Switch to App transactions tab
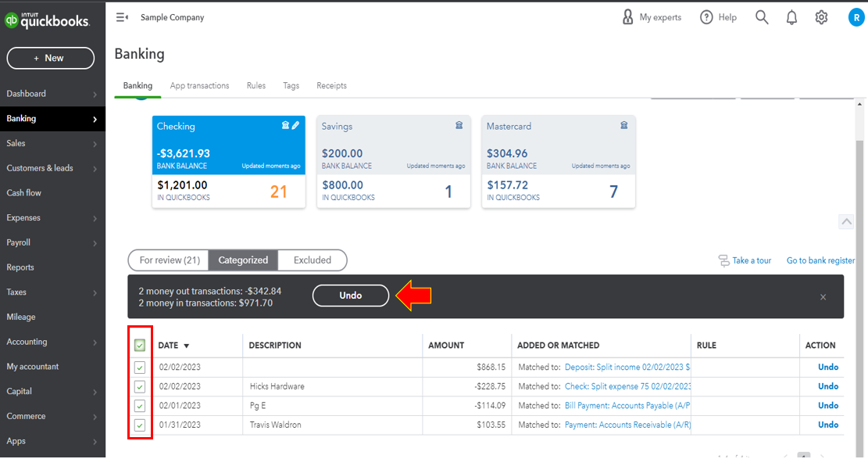 coord(199,85)
